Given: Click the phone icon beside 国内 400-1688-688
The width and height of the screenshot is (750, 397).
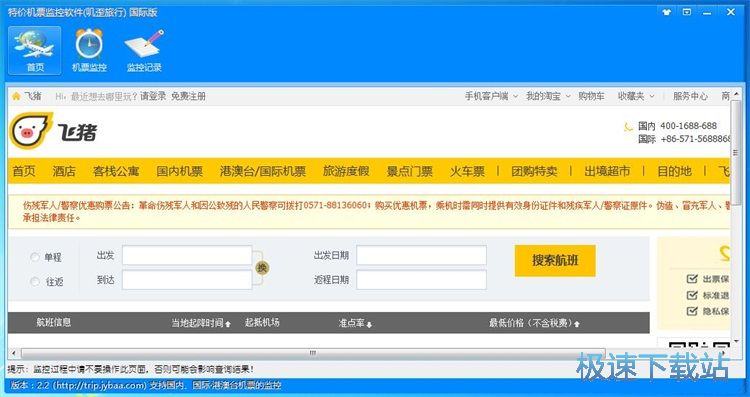Looking at the screenshot, I should (629, 127).
